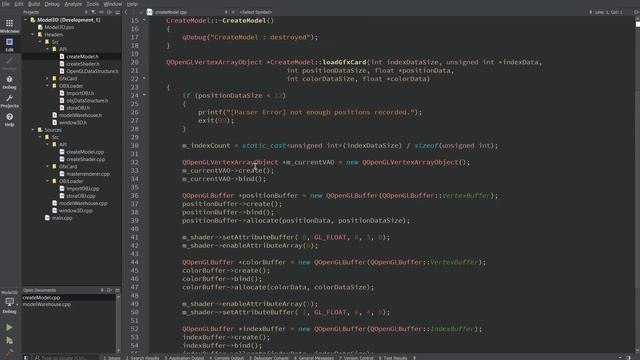Open the Debugger Console pane
The image size is (640, 360).
269,358
